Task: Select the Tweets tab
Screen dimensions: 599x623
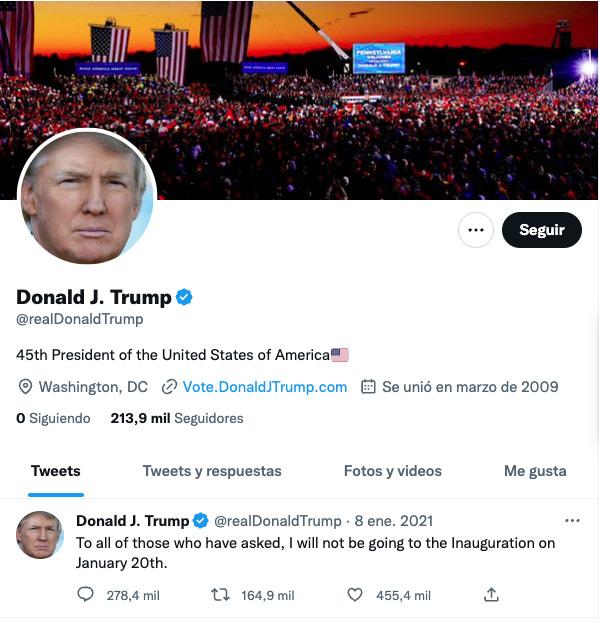Action: pos(56,471)
